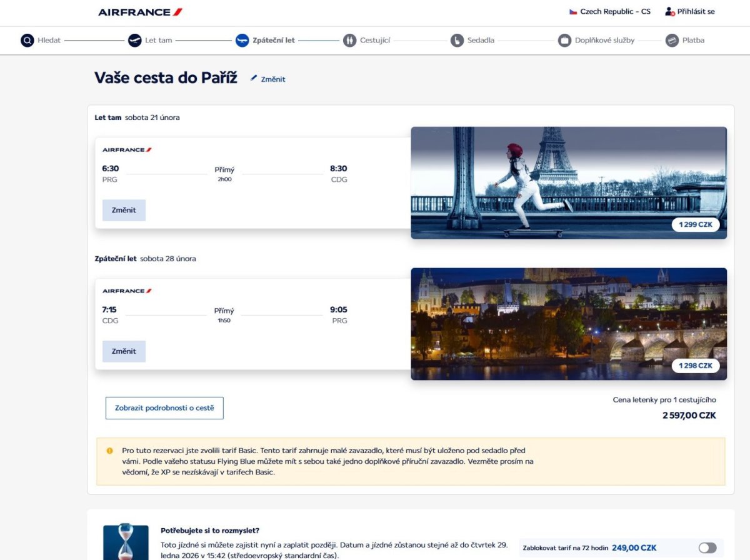Go to the Let tam step label
This screenshot has width=750, height=560.
(x=158, y=41)
